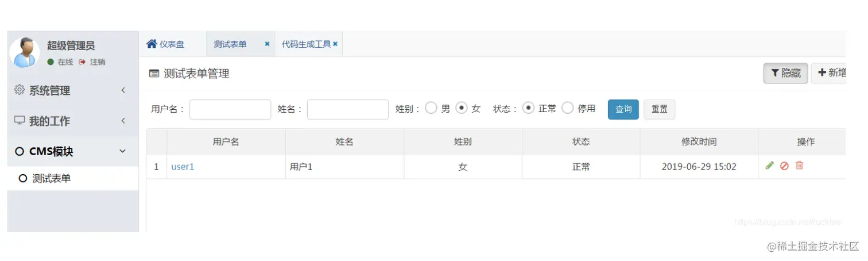Click the 用户1 name cell
The width and height of the screenshot is (868, 261).
tap(344, 167)
